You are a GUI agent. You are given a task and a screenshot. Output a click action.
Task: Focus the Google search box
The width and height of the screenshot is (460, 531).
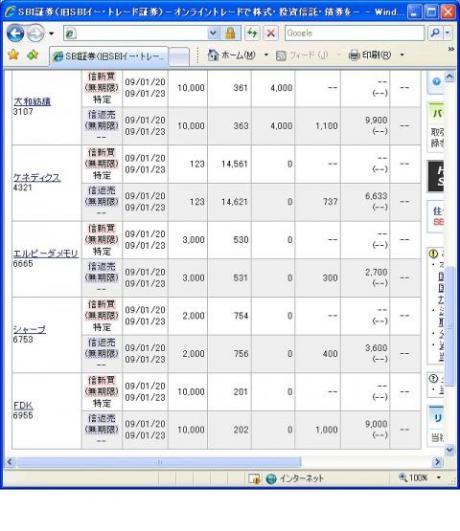tap(354, 33)
